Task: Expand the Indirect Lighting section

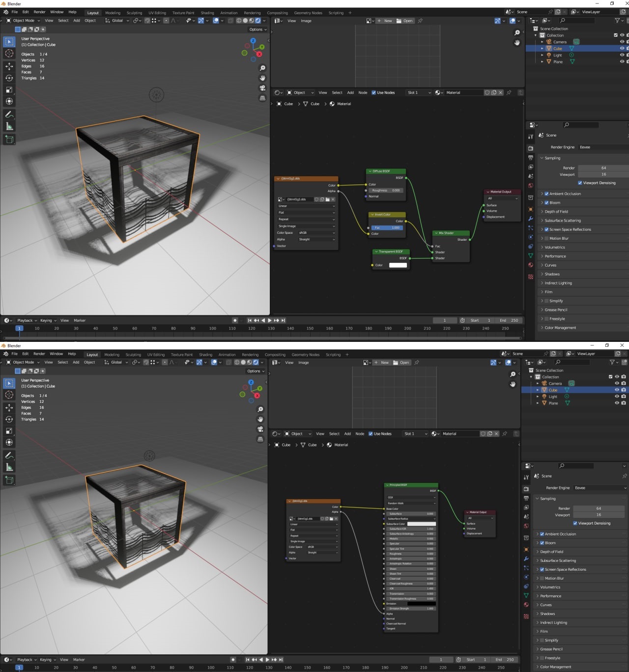Action: [557, 283]
